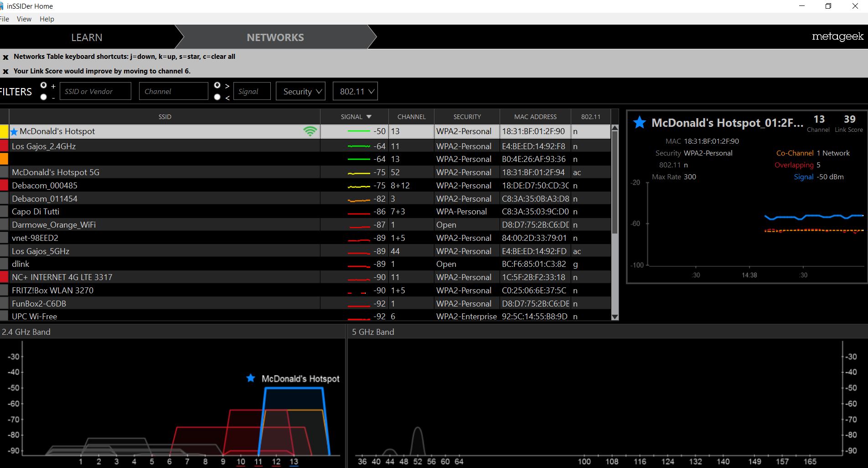Select the dlink network row
Image resolution: width=868 pixels, height=468 pixels.
coord(305,264)
